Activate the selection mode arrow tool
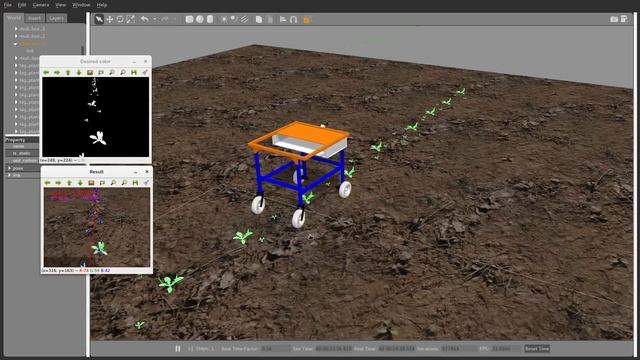 [x=99, y=19]
